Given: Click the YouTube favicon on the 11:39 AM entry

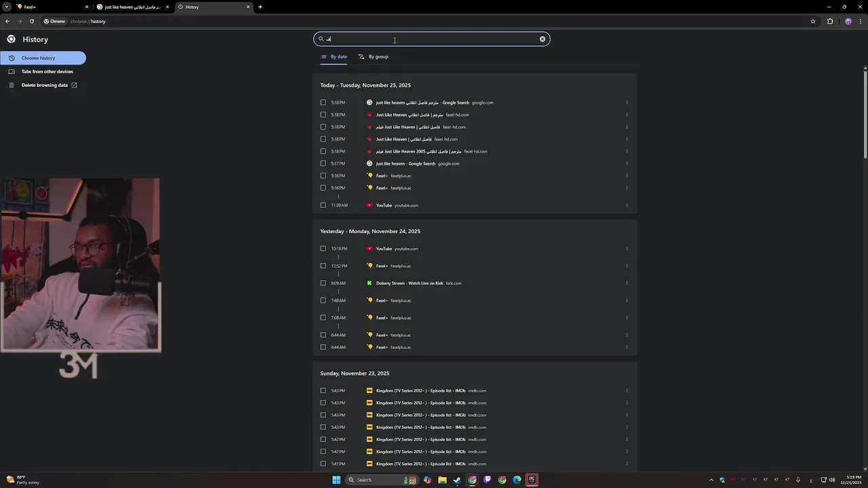Looking at the screenshot, I should [370, 205].
